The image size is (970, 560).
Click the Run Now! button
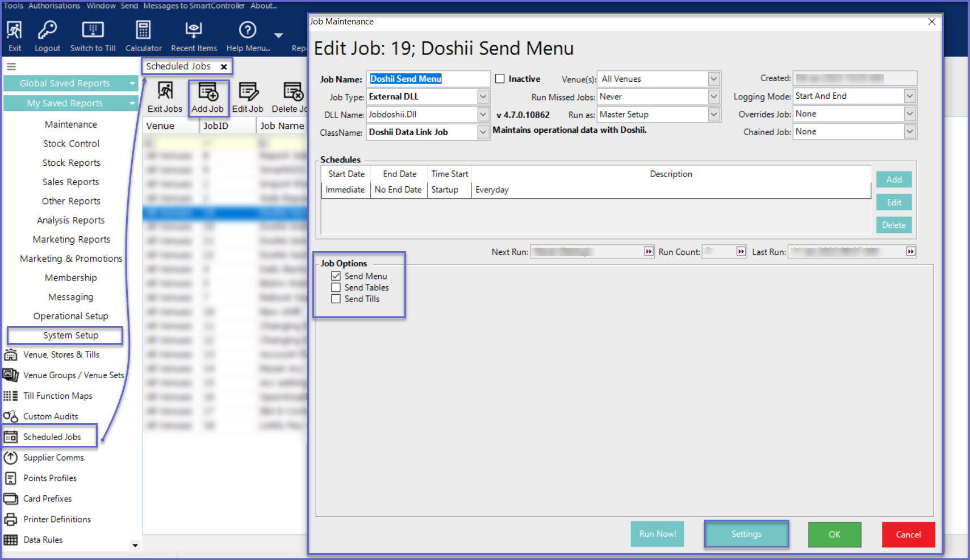(657, 534)
